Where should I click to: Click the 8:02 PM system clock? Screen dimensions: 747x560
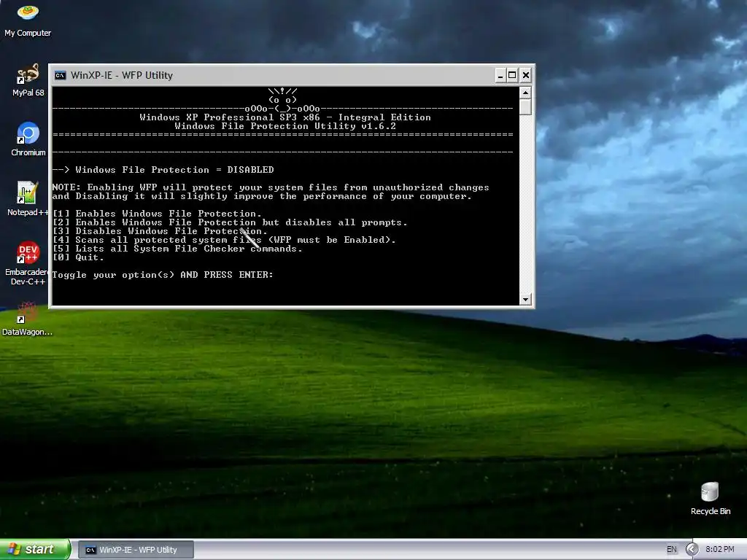point(719,549)
